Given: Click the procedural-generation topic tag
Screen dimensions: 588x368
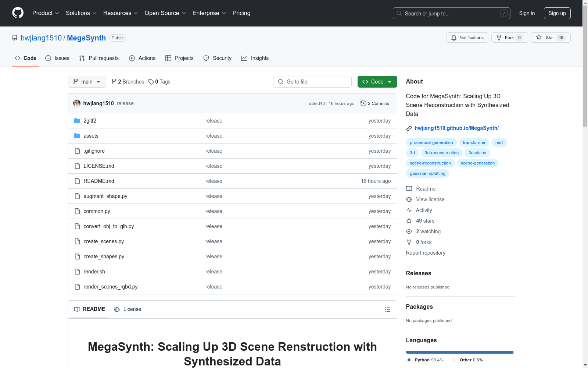Looking at the screenshot, I should click(431, 142).
